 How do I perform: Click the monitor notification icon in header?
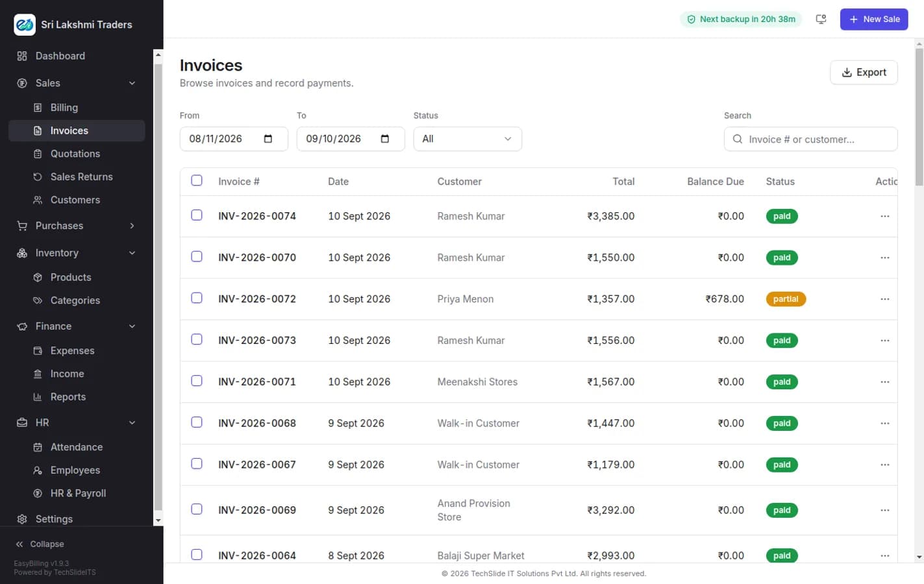(x=821, y=19)
